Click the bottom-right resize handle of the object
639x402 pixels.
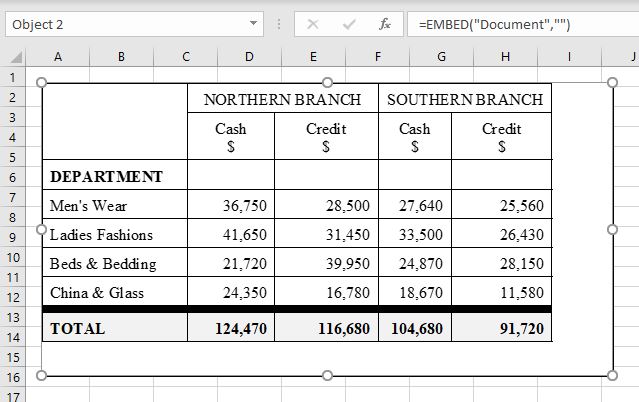(613, 376)
